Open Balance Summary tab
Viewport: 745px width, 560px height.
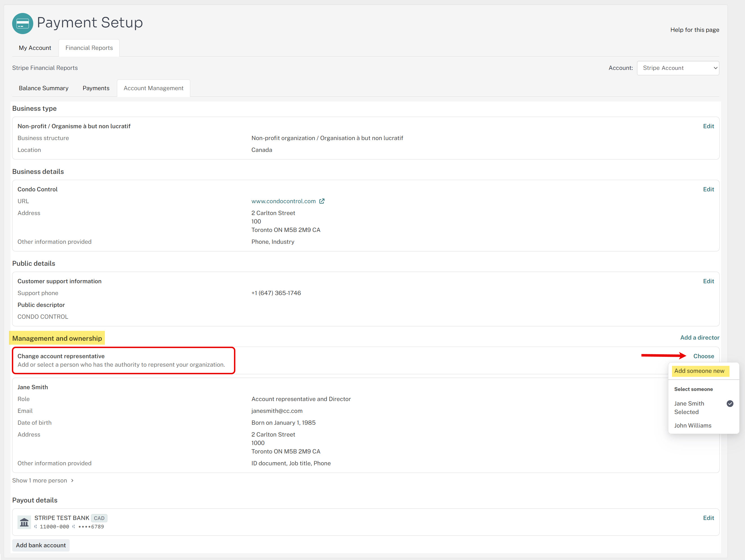[x=43, y=88]
